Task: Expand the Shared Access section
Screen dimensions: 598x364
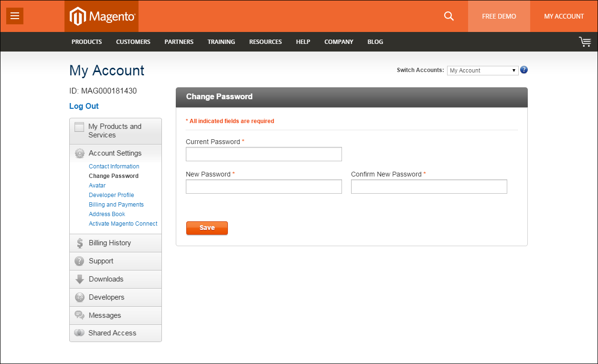Action: [x=116, y=333]
